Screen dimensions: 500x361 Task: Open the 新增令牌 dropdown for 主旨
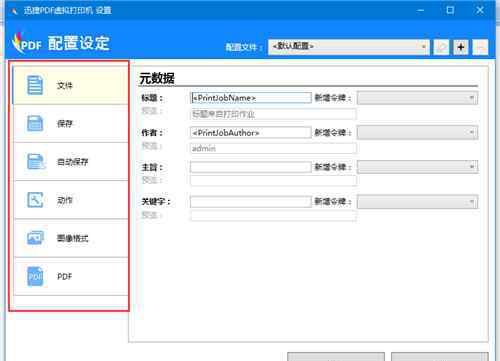point(417,167)
